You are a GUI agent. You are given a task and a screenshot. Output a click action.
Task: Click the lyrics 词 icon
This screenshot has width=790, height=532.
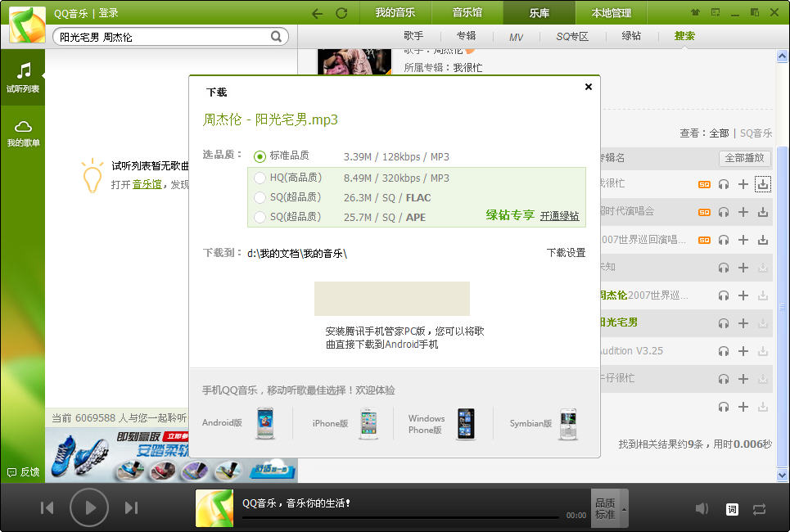732,509
